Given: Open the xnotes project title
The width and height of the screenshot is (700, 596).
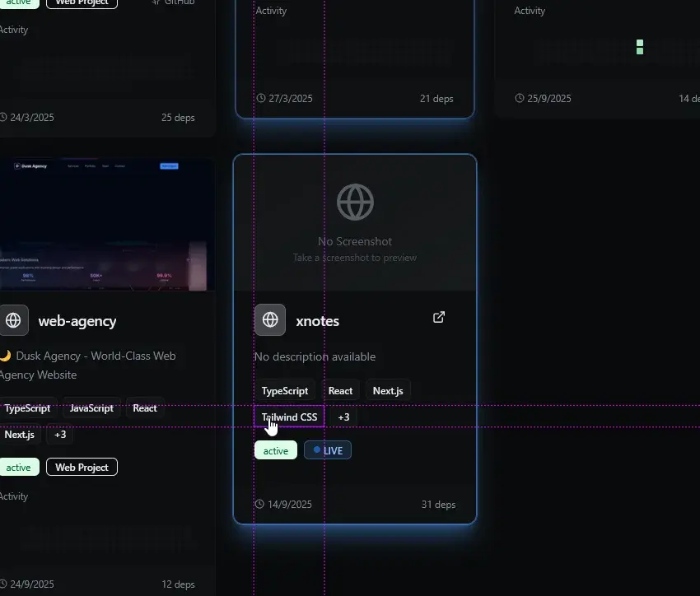Looking at the screenshot, I should click(317, 321).
